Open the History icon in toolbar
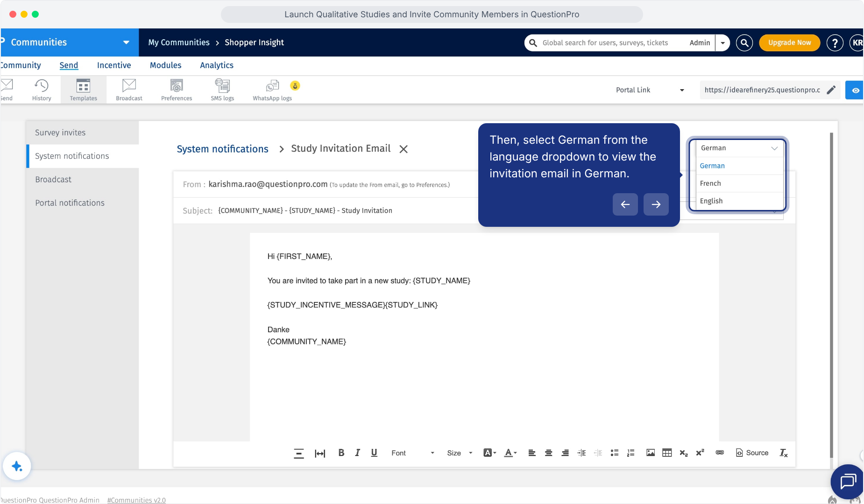This screenshot has height=504, width=864. (x=42, y=90)
